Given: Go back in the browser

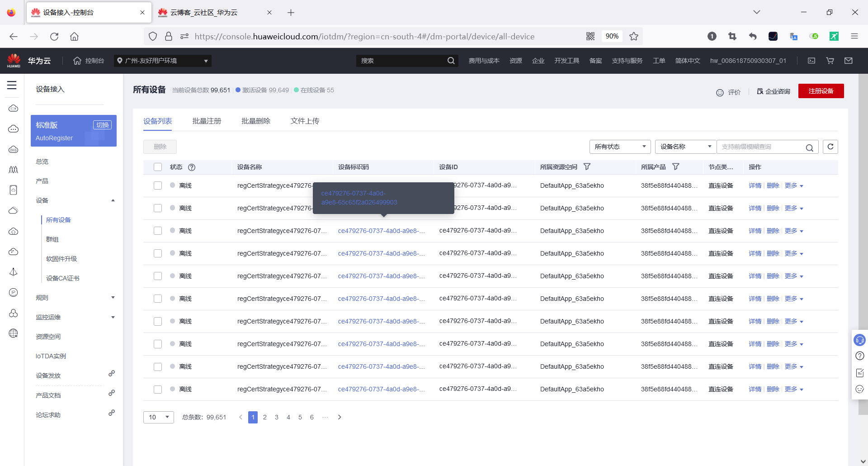Looking at the screenshot, I should (x=14, y=36).
